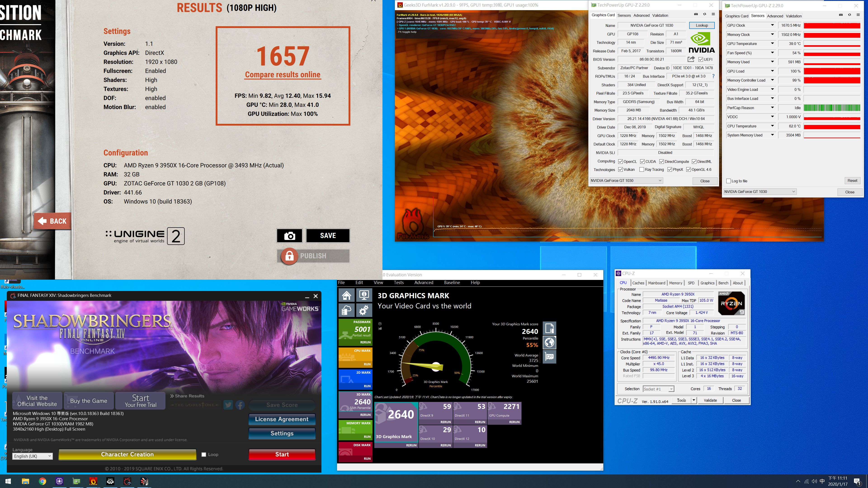The width and height of the screenshot is (868, 488).
Task: Click Compare results online link
Action: coord(282,75)
